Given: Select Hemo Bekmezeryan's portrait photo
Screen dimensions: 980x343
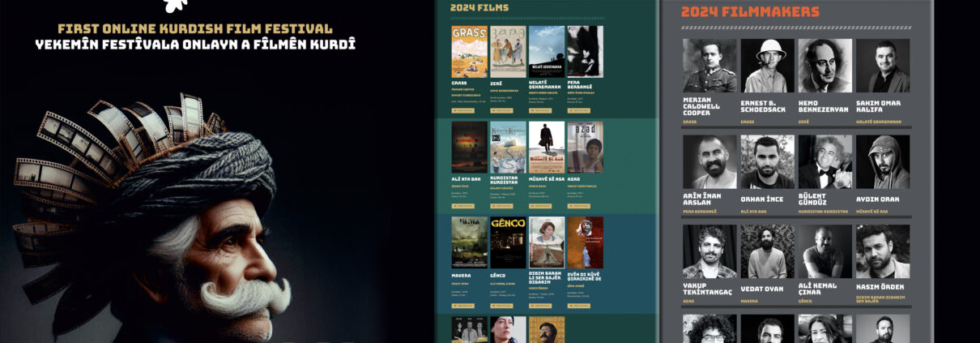Looking at the screenshot, I should tap(824, 66).
